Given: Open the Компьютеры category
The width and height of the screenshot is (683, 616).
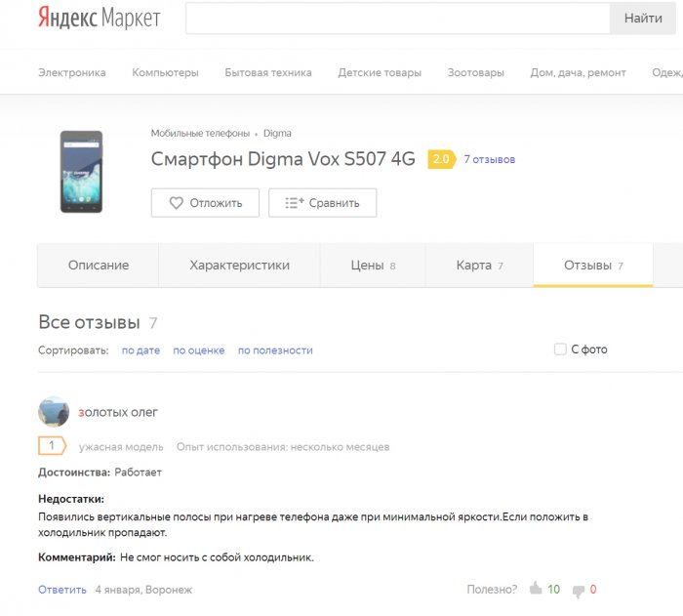Looking at the screenshot, I should click(165, 72).
